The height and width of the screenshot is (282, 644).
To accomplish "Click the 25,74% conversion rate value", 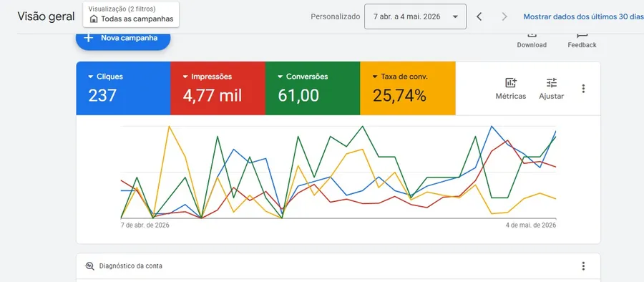I will (399, 95).
